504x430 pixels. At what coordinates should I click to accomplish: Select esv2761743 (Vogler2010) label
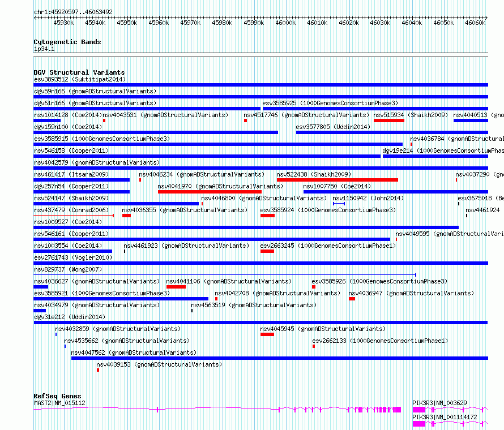pyautogui.click(x=73, y=257)
